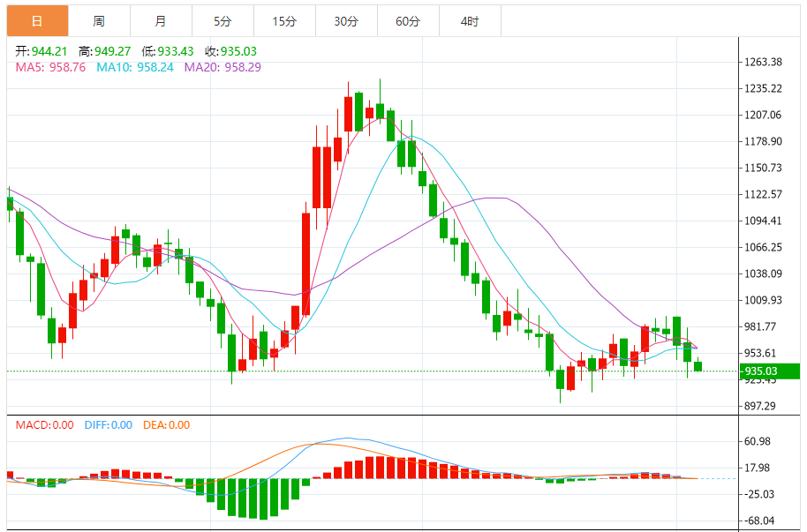
Task: Switch to the 5分 timeframe tab
Action: (222, 21)
